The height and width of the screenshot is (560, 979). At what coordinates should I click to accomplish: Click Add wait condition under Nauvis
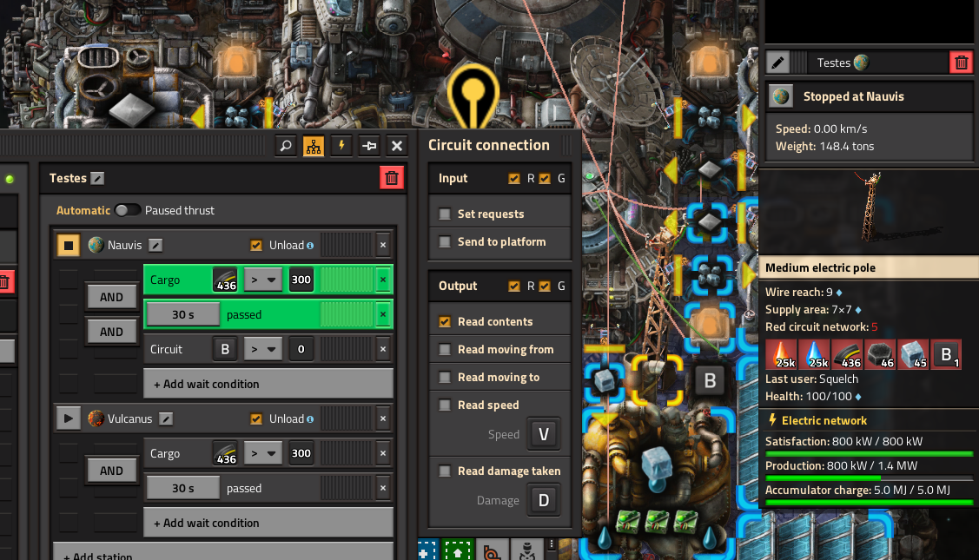pyautogui.click(x=268, y=384)
